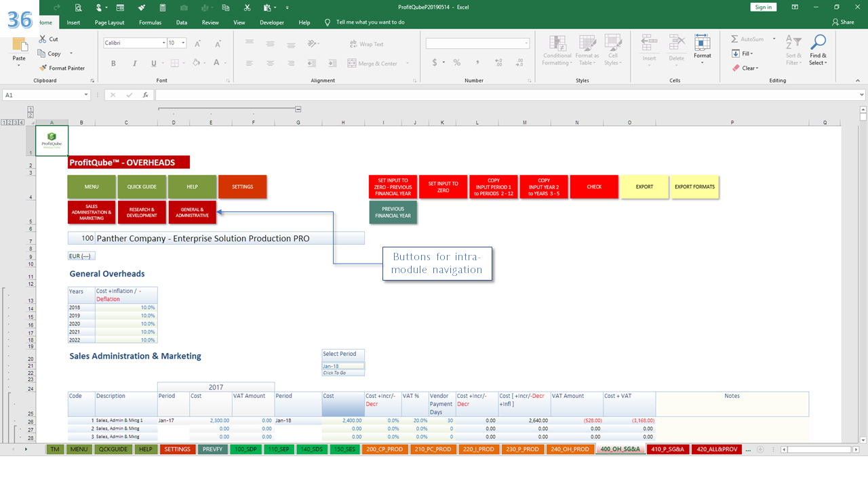Open the number format dropdown
The height and width of the screenshot is (488, 868).
(526, 43)
